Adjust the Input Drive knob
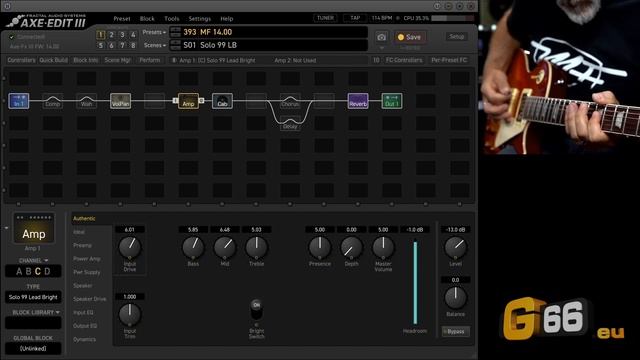 click(x=130, y=247)
